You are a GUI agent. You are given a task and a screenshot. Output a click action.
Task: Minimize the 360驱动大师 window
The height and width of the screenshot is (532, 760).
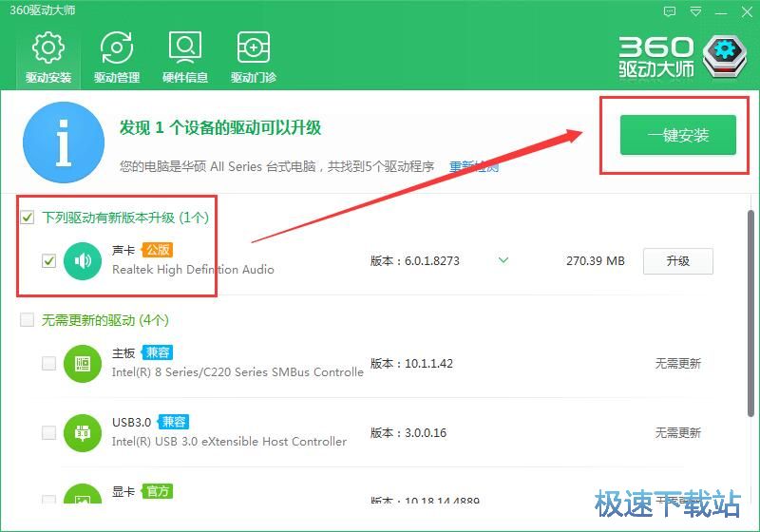[721, 12]
